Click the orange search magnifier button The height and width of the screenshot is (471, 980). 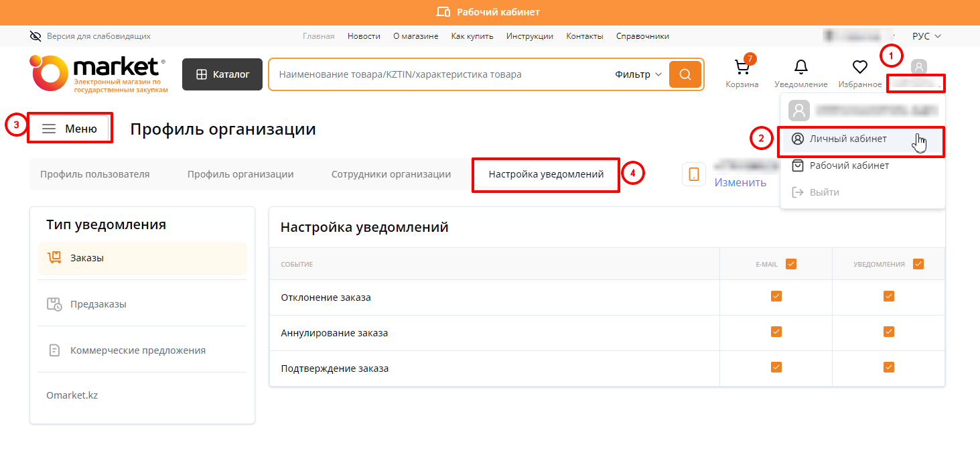click(x=685, y=74)
